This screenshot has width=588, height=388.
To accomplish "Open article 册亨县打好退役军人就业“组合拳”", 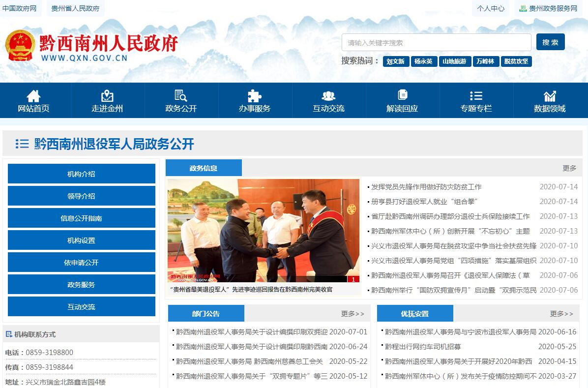I will (x=424, y=202).
